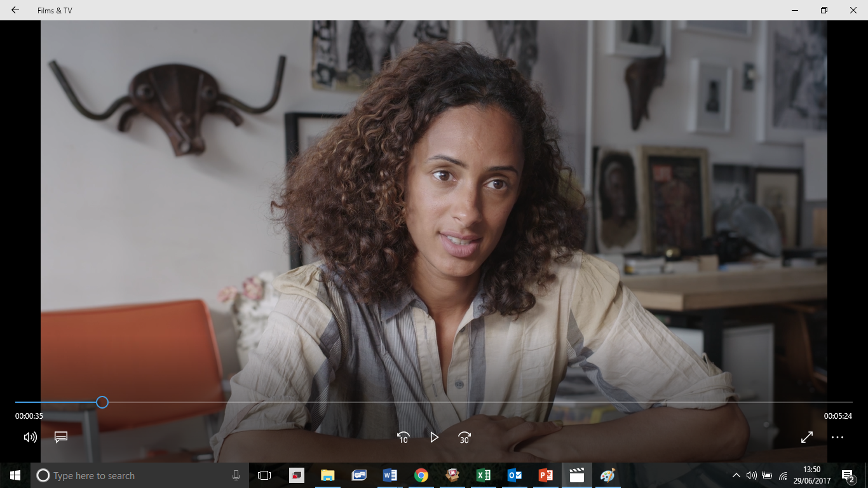
Task: Open the subtitles and captions menu
Action: click(x=61, y=437)
